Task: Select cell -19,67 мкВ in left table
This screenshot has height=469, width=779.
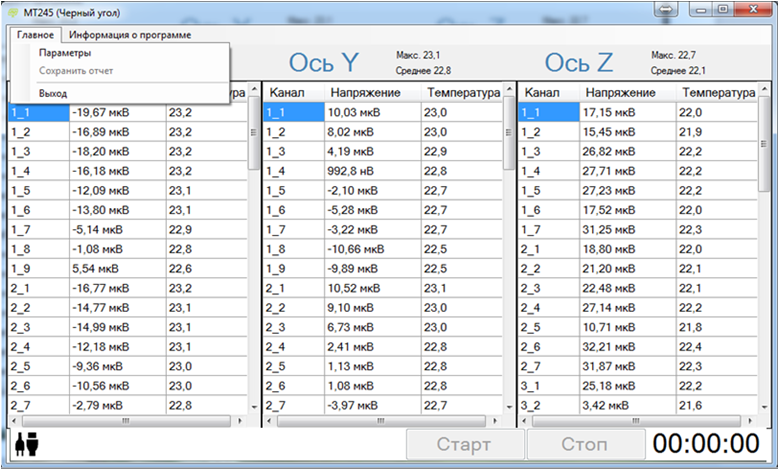Action: tap(117, 112)
